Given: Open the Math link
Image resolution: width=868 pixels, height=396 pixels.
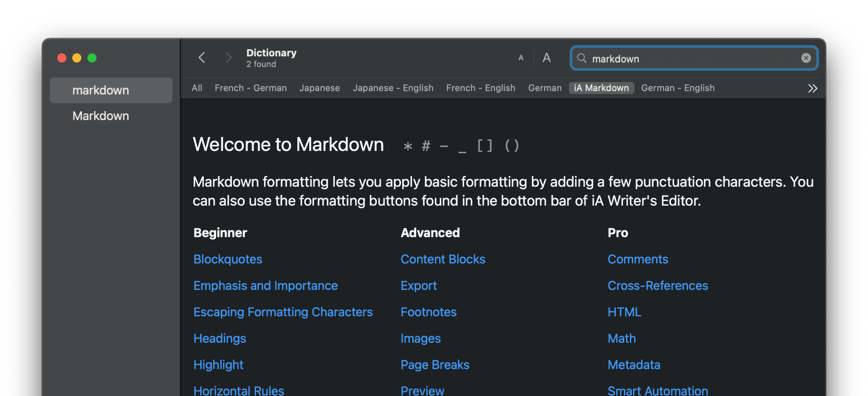Looking at the screenshot, I should [x=622, y=339].
